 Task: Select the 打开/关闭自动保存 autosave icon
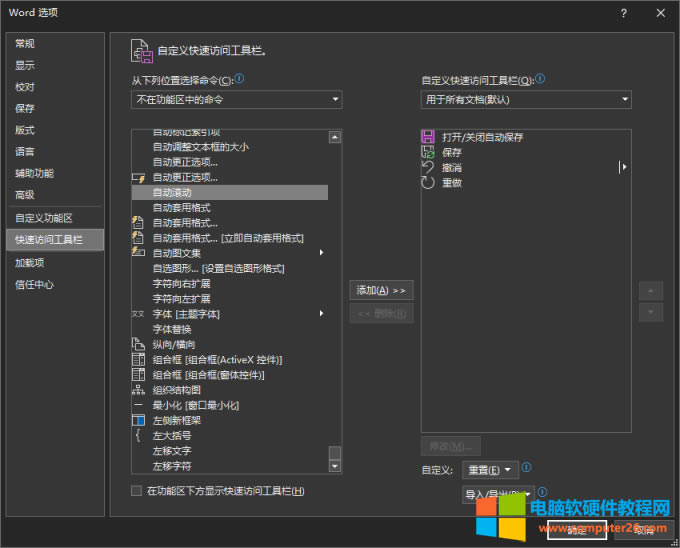tap(428, 137)
